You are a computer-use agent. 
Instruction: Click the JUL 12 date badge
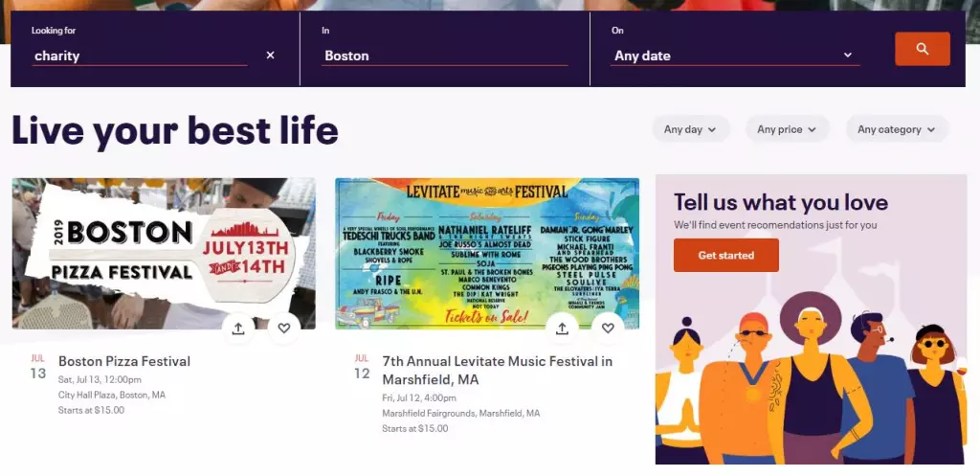point(362,367)
